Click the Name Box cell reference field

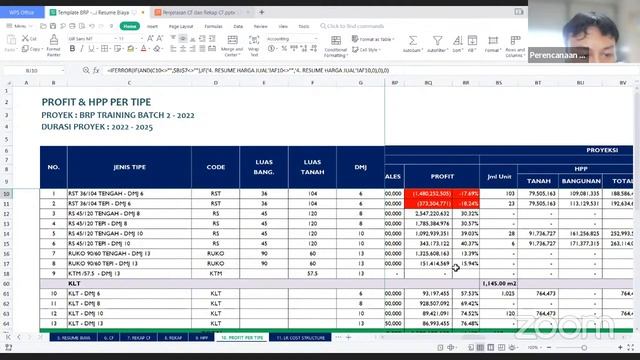coord(31,71)
